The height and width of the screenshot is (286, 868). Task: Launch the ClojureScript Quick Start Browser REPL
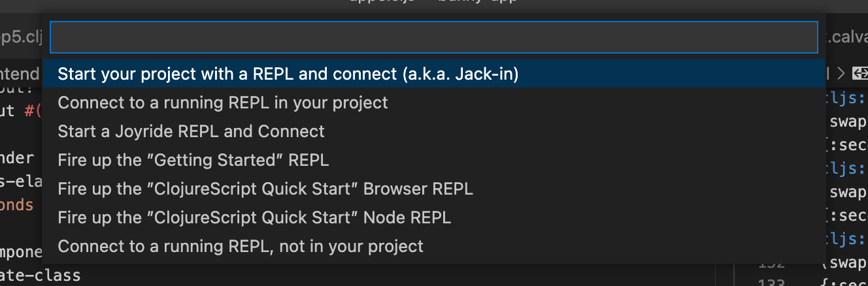265,189
